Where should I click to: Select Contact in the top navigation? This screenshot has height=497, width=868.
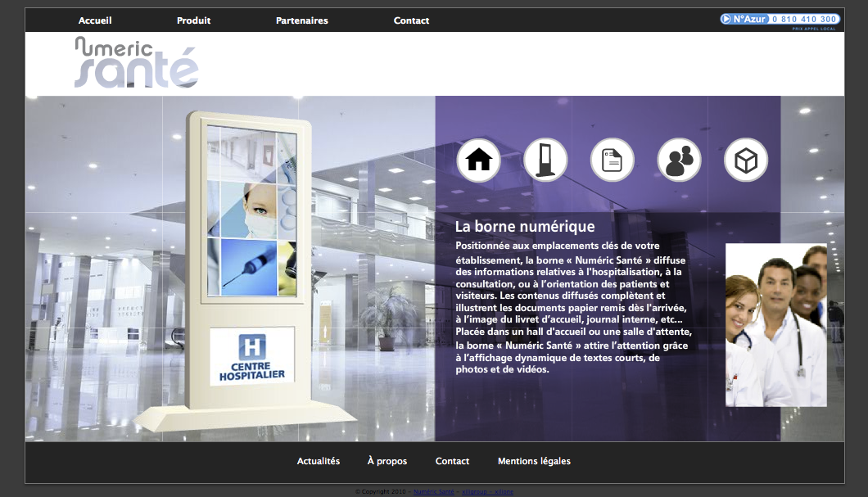[411, 20]
